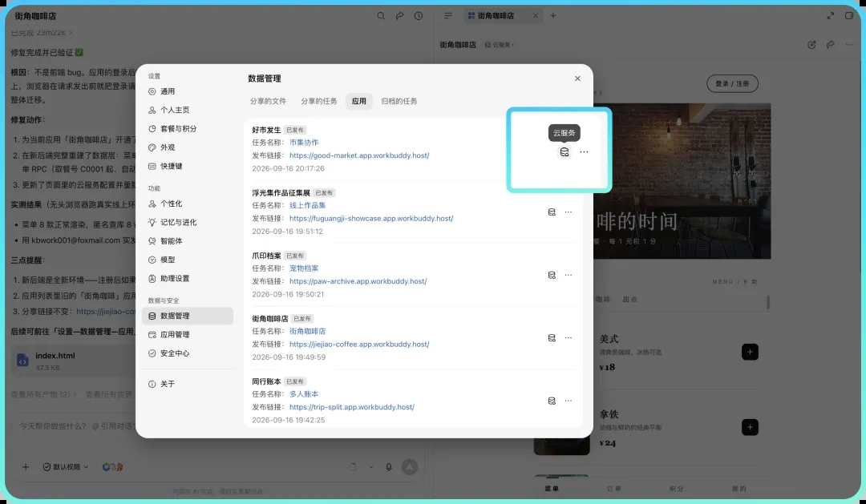Viewport: 866px width, 504px height.
Task: Click cloud service icon for 街角咖啡店 row
Action: (x=551, y=338)
